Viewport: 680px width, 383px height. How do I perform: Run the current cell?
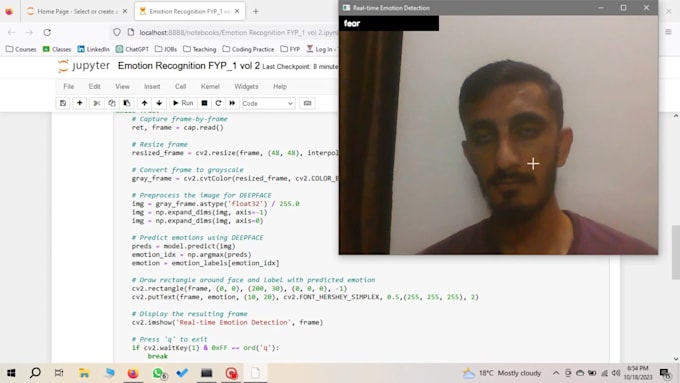click(183, 103)
